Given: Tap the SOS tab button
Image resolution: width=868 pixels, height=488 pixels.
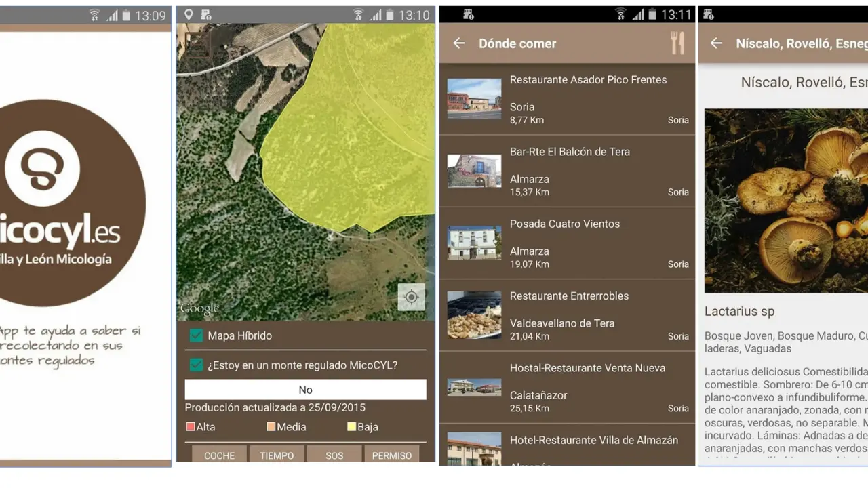Looking at the screenshot, I should 334,455.
